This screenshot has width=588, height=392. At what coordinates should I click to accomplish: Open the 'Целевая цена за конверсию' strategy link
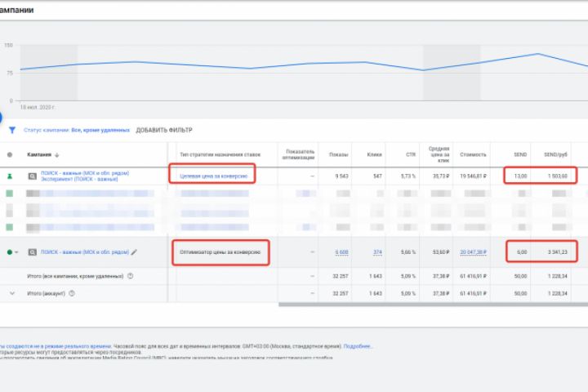pos(214,176)
